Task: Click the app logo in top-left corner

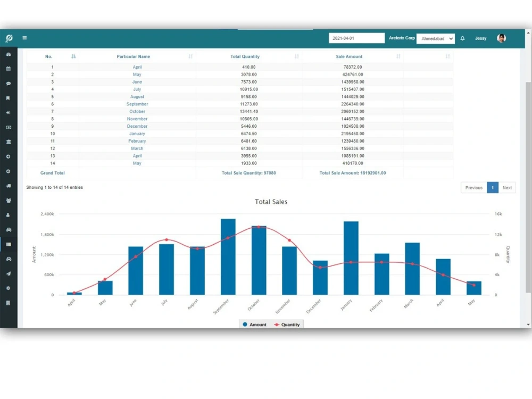Action: tap(9, 38)
